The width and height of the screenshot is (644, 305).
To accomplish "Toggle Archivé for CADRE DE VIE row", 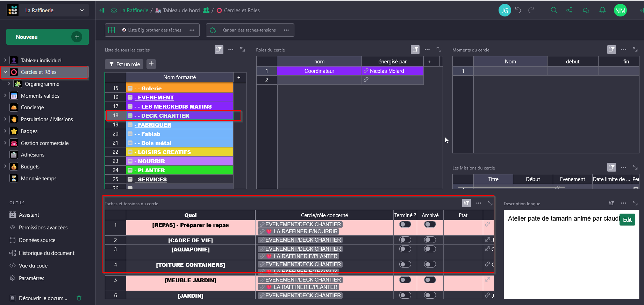I will click(x=430, y=240).
